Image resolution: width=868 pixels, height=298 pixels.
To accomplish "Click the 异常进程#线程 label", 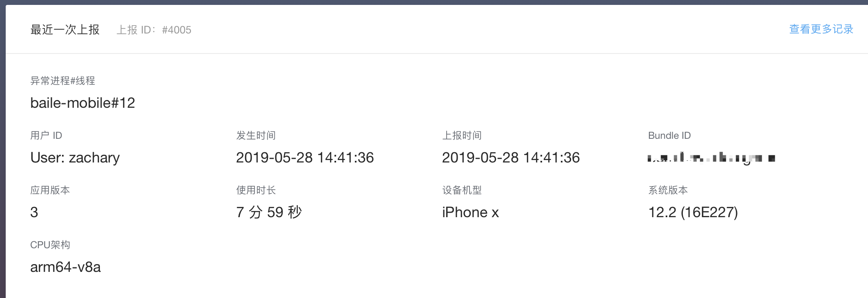I will pyautogui.click(x=62, y=81).
